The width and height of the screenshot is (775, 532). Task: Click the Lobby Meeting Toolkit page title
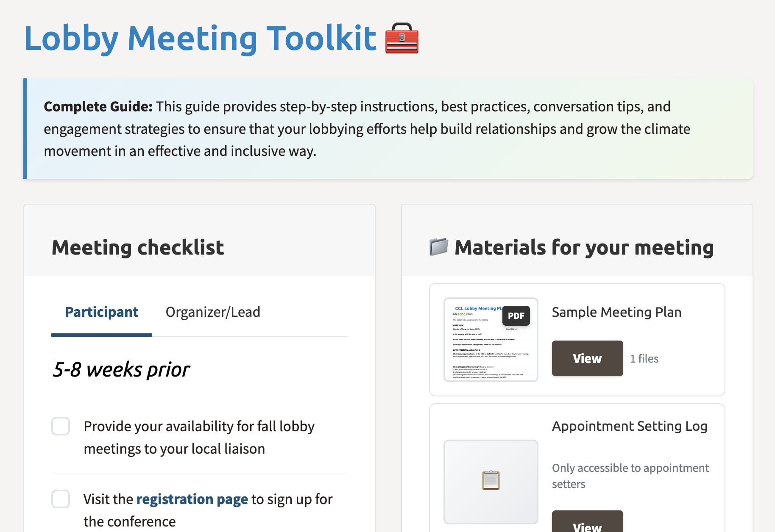point(200,39)
